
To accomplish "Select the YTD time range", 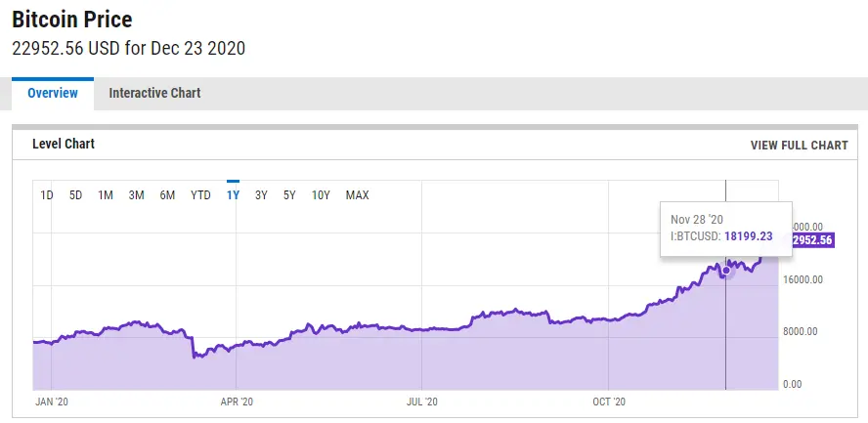I will [x=200, y=195].
